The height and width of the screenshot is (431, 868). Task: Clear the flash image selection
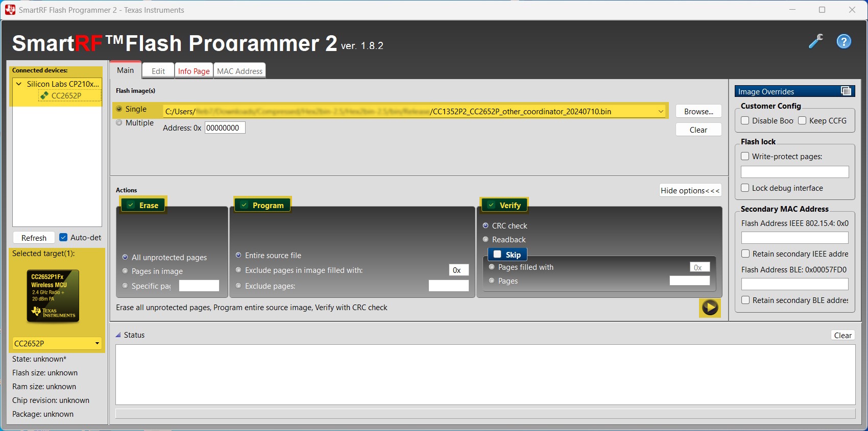pyautogui.click(x=698, y=130)
